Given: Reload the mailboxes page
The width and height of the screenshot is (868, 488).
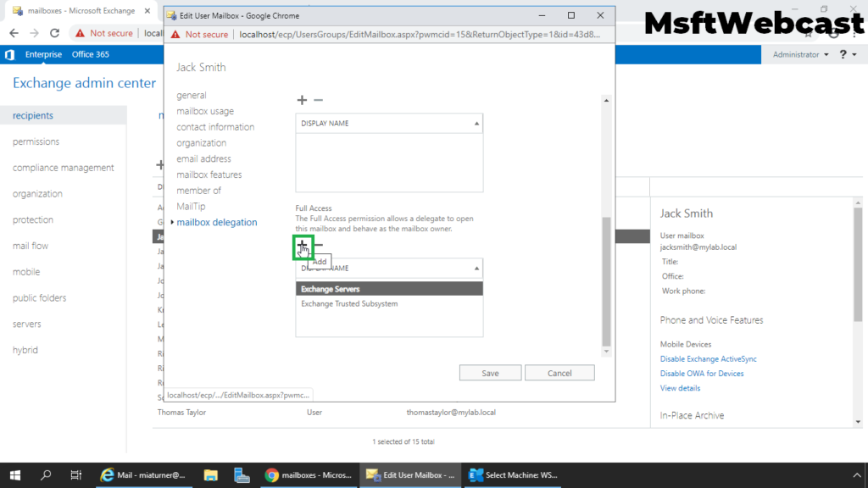Looking at the screenshot, I should pyautogui.click(x=54, y=33).
